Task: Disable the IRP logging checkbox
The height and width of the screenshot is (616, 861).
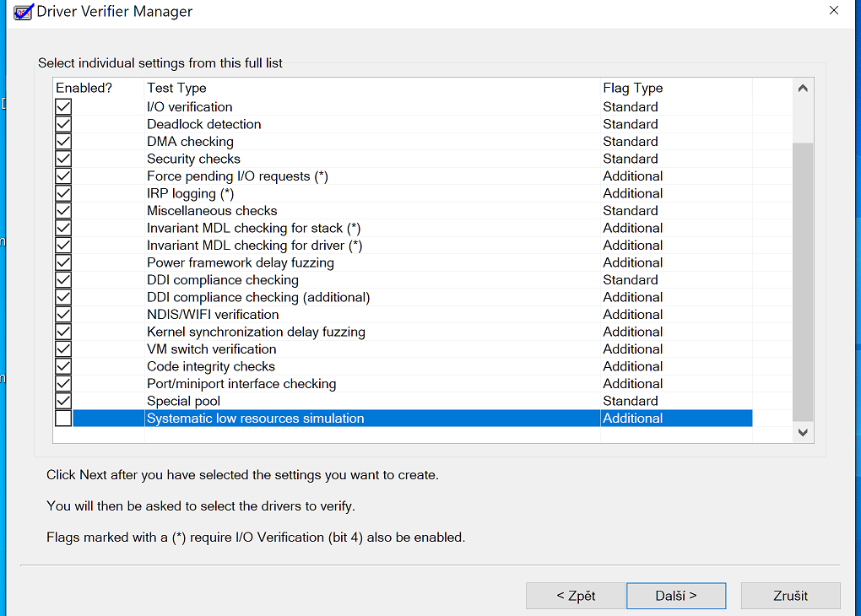Action: (x=63, y=193)
